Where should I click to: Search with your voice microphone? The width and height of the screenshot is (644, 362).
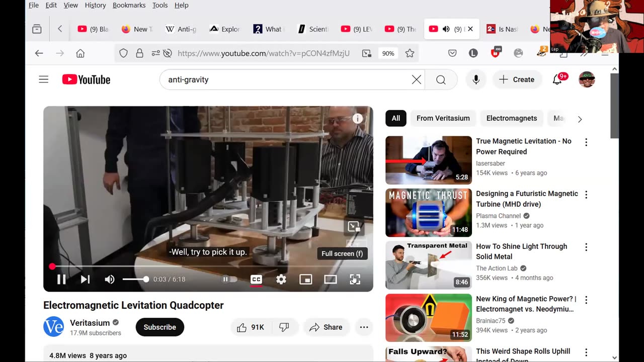click(x=476, y=79)
